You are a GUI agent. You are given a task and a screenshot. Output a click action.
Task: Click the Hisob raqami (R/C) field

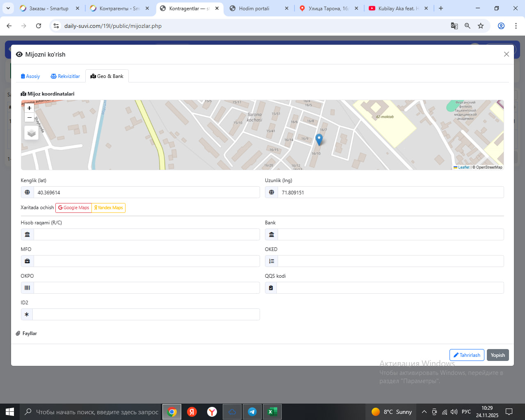146,235
